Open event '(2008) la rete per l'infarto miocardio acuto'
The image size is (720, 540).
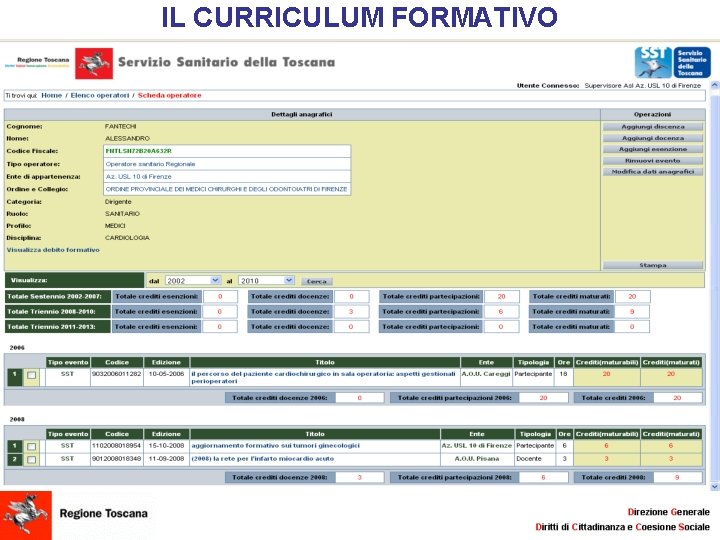click(x=263, y=459)
